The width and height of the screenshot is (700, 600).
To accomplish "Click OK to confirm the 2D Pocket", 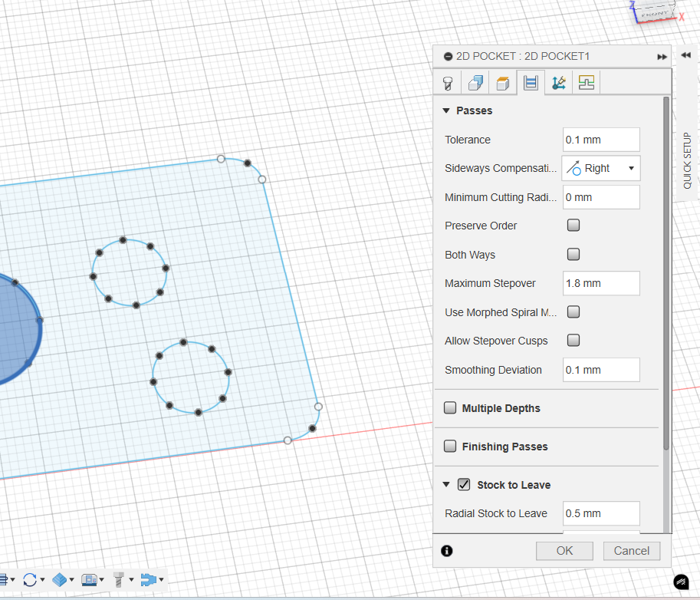I will pyautogui.click(x=564, y=551).
